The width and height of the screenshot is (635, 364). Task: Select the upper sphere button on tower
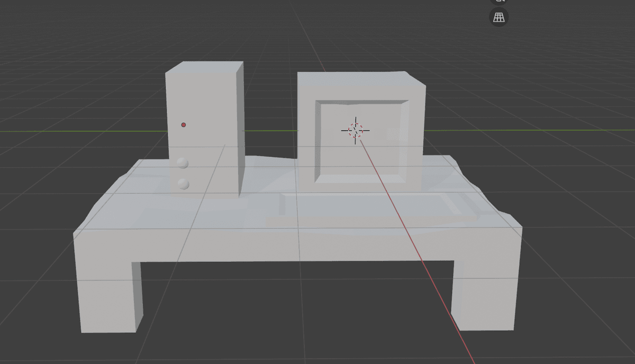coord(183,163)
